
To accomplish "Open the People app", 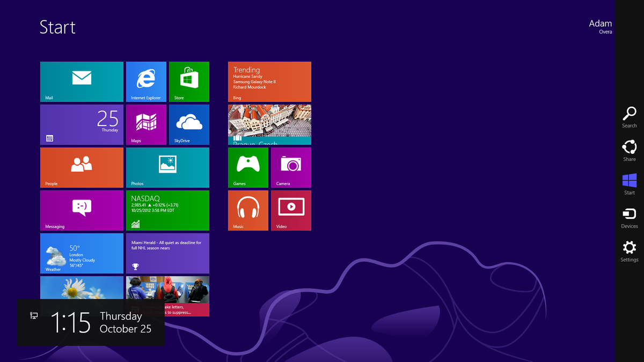I will tap(81, 167).
